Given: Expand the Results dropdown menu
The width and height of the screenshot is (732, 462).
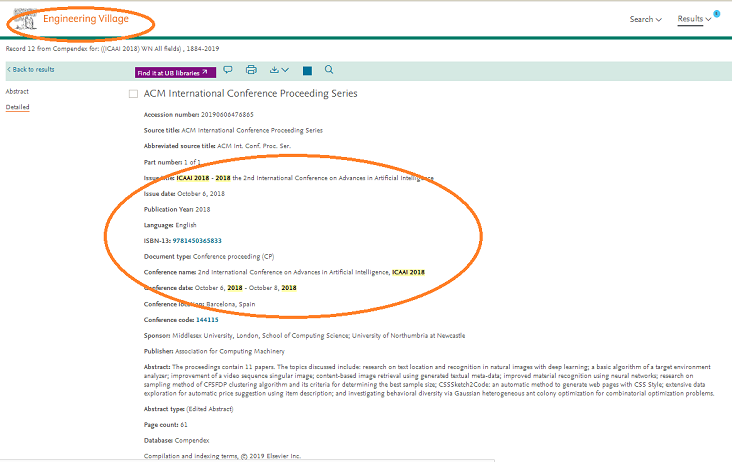Looking at the screenshot, I should (695, 19).
